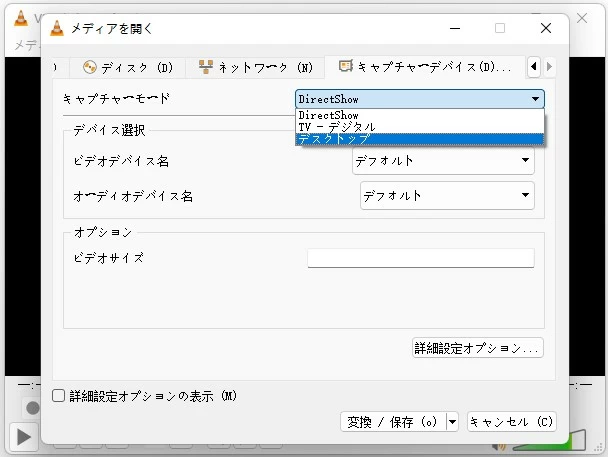The width and height of the screenshot is (608, 457).
Task: Click the 変換 / 保存 button
Action: click(392, 422)
